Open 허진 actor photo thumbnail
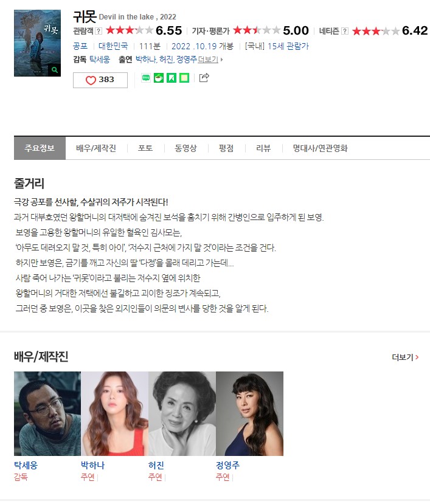This screenshot has height=504, width=430. 182,413
